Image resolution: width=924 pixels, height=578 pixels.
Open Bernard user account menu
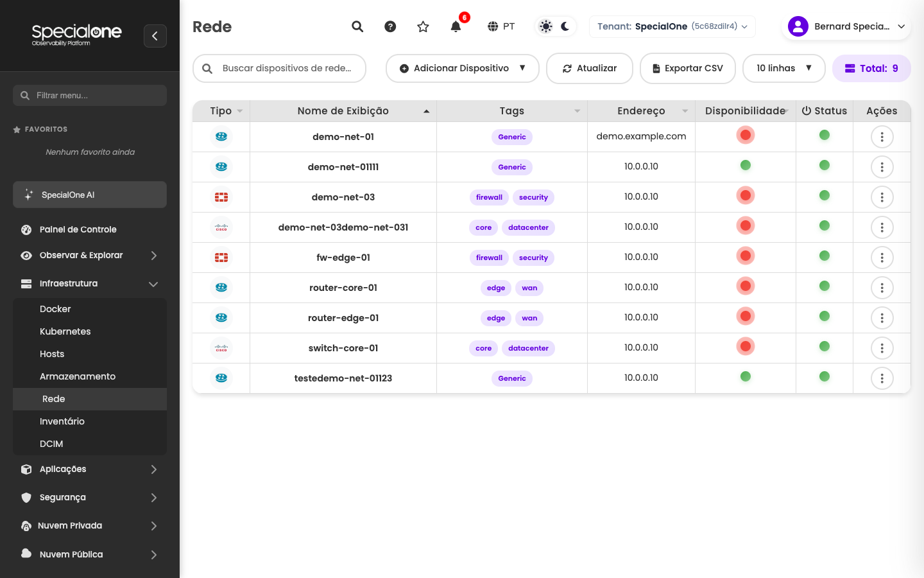[846, 26]
